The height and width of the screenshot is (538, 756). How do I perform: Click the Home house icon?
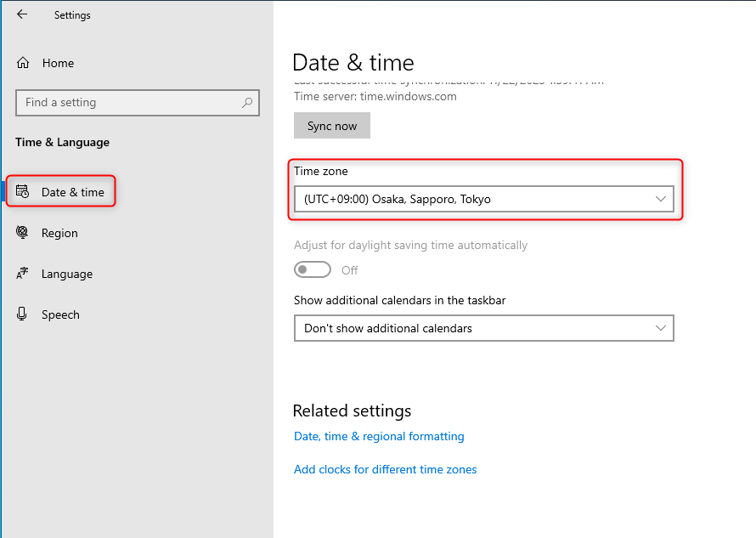pos(23,63)
